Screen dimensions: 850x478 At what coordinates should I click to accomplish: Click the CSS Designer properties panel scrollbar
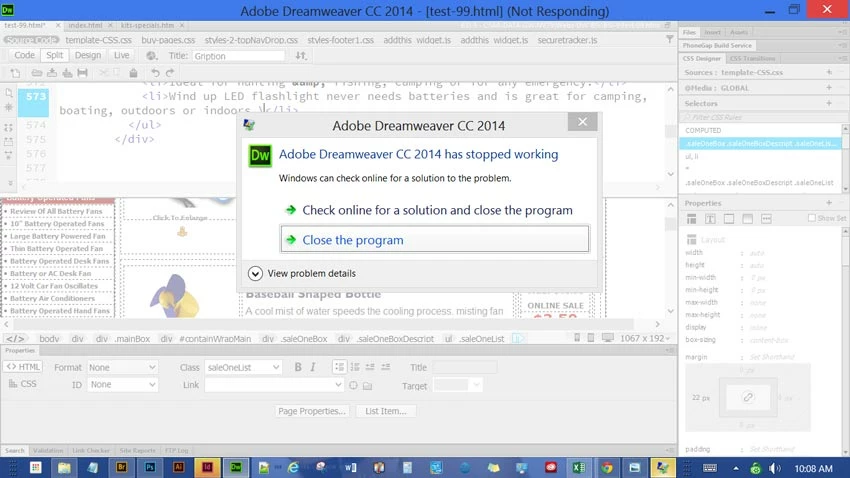(846, 341)
